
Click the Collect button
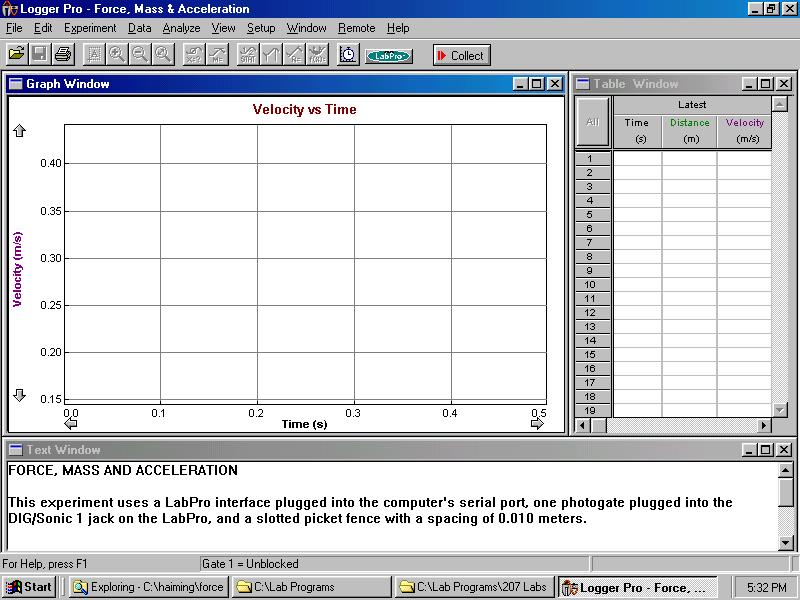click(x=462, y=55)
